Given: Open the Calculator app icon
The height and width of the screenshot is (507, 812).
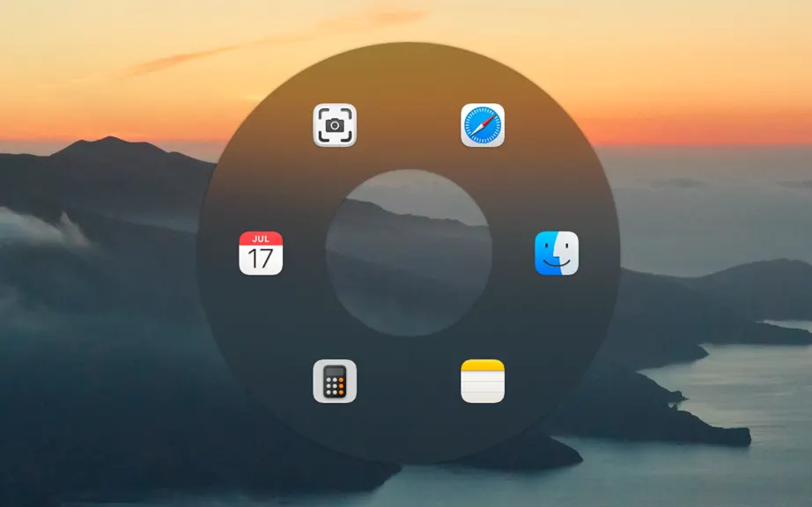Looking at the screenshot, I should 335,381.
